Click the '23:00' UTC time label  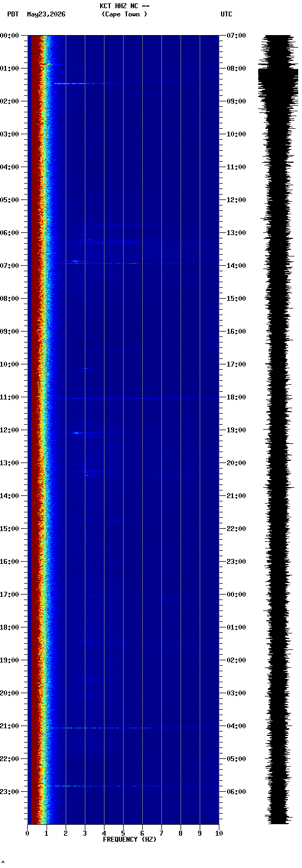236,562
